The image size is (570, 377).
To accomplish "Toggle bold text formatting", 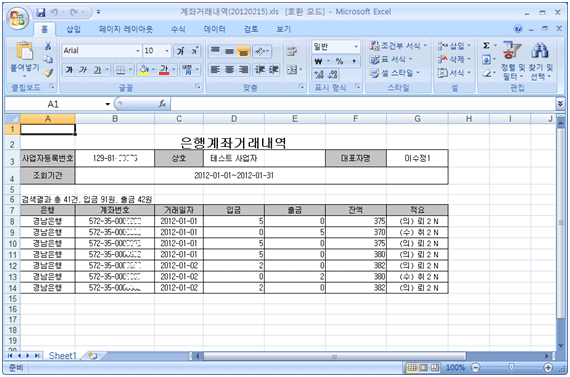I will 69,69.
